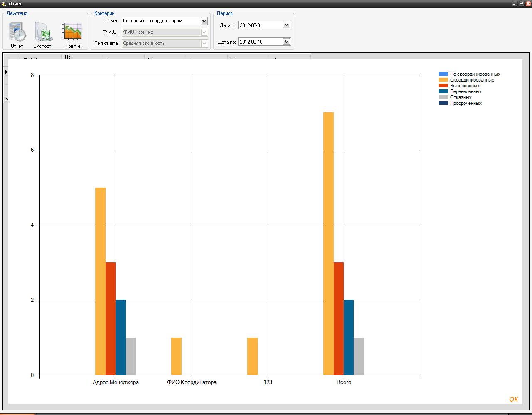Screen dimensions: 532x415
Task: Click the y-axis value 4
Action: click(x=32, y=225)
